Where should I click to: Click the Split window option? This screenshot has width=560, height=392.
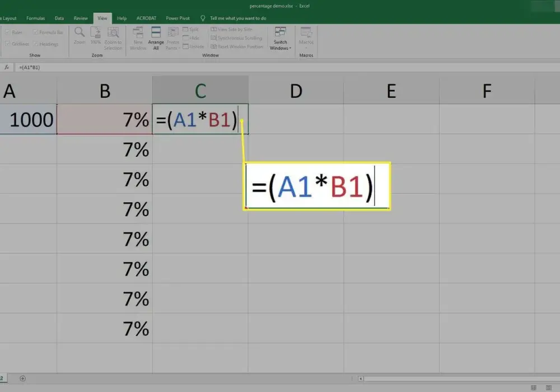point(190,29)
